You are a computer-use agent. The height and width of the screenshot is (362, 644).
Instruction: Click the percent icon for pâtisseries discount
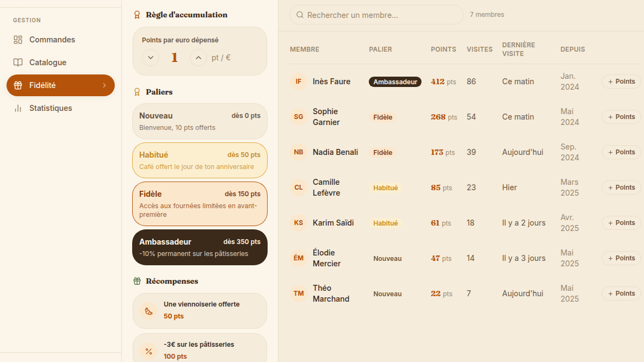coord(148,351)
